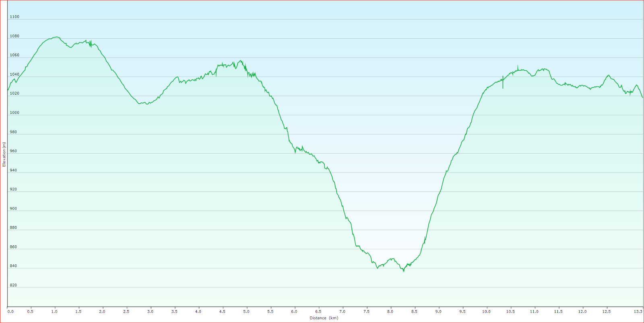Image resolution: width=644 pixels, height=323 pixels.
Task: Click the Distance (km) axis title
Action: tap(324, 318)
